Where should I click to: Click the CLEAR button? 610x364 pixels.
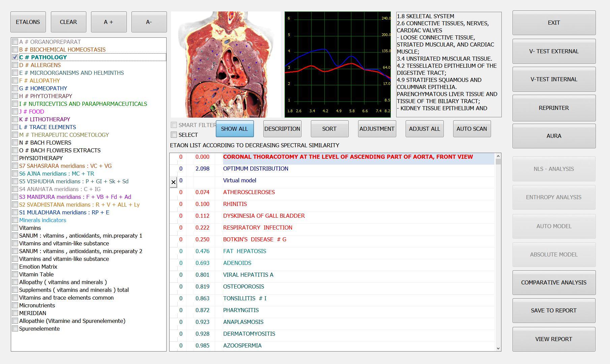pos(68,22)
